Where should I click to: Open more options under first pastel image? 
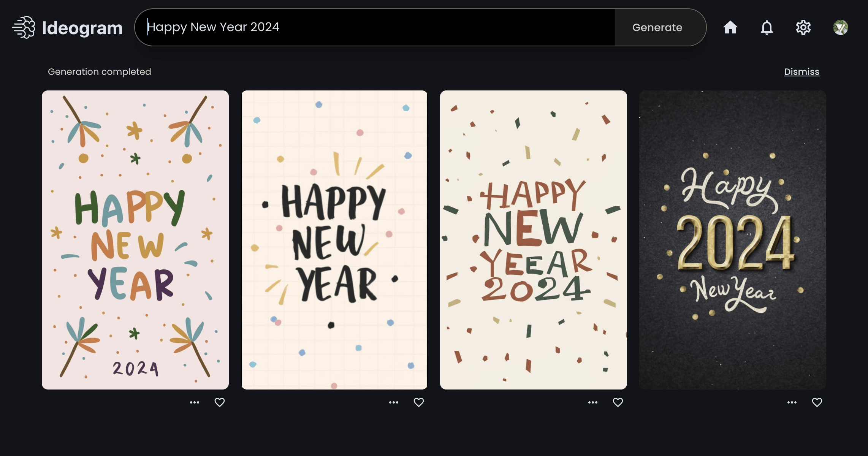195,402
